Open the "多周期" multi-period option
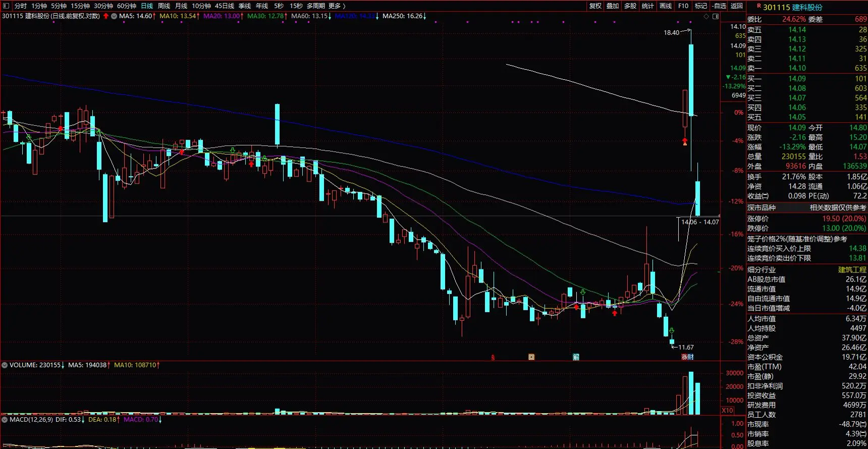The image size is (868, 449). [316, 6]
